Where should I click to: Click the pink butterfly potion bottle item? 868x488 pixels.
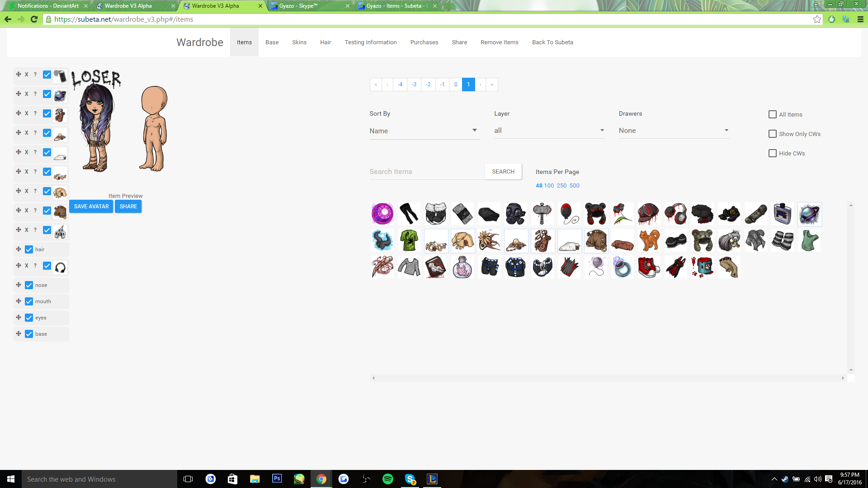(462, 267)
